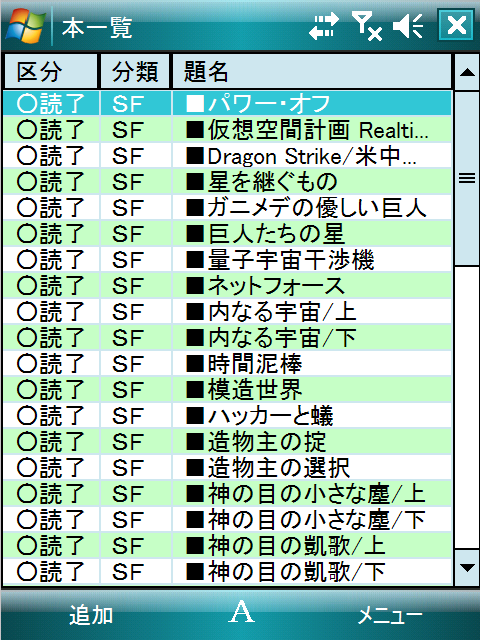
Task: Click scrollbar down arrow
Action: pyautogui.click(x=467, y=568)
